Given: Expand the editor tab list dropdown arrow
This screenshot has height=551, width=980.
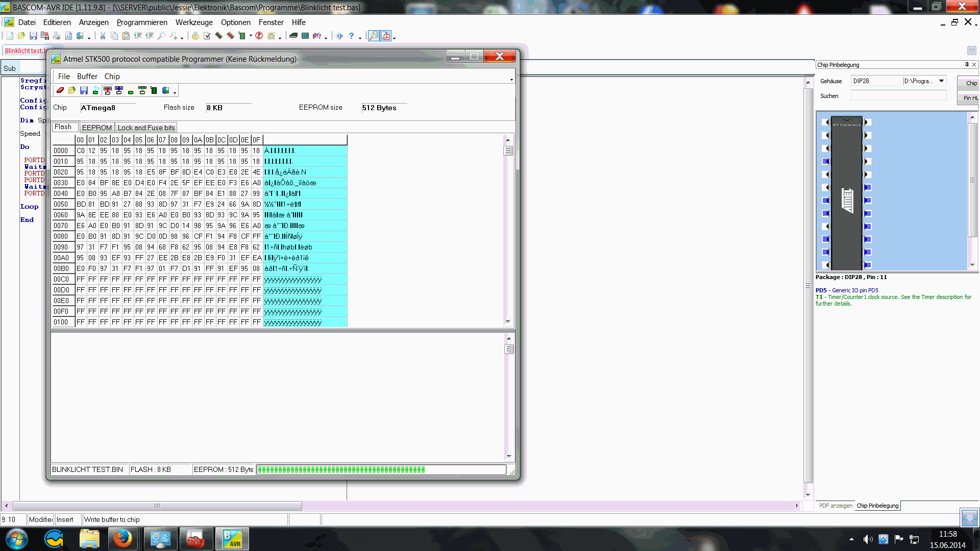Looking at the screenshot, I should [x=971, y=51].
